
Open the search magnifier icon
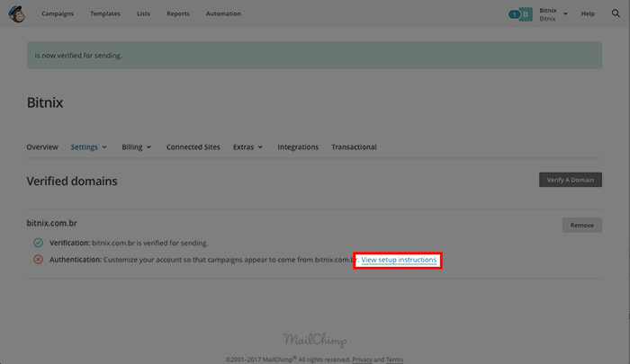coord(616,13)
